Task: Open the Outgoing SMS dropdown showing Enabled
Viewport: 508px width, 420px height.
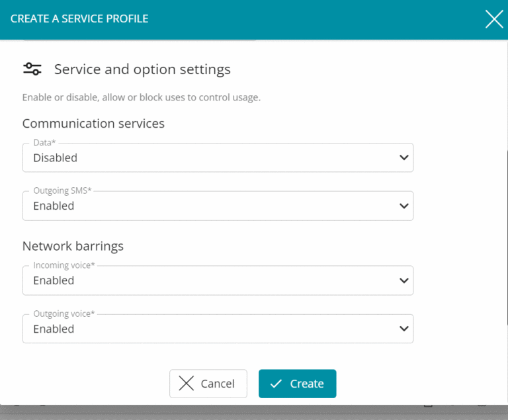Action: [218, 206]
